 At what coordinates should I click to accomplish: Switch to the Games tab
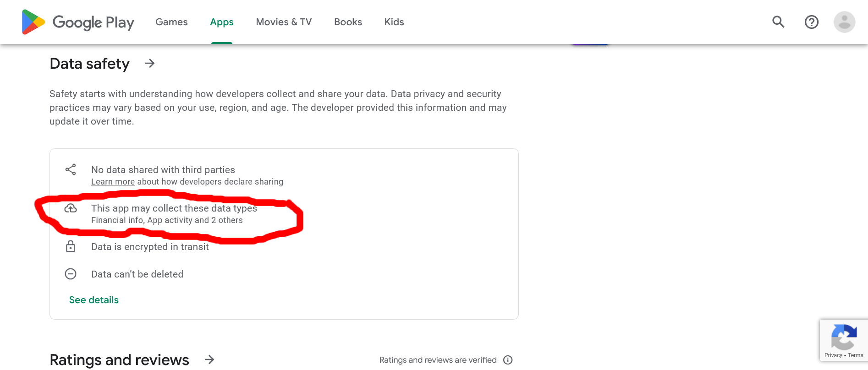coord(171,22)
